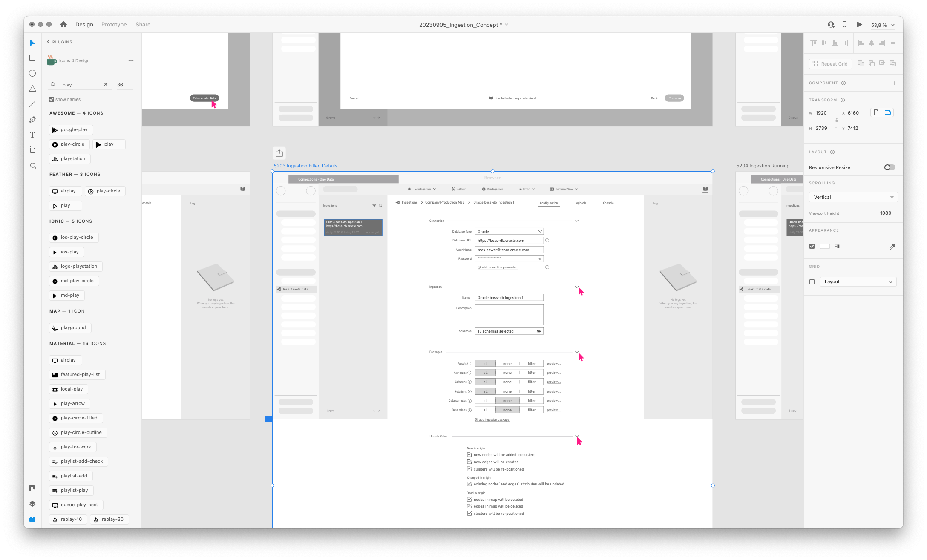Open the Layers panel at bottom left
Screen dimensions: 927x560
[32, 504]
